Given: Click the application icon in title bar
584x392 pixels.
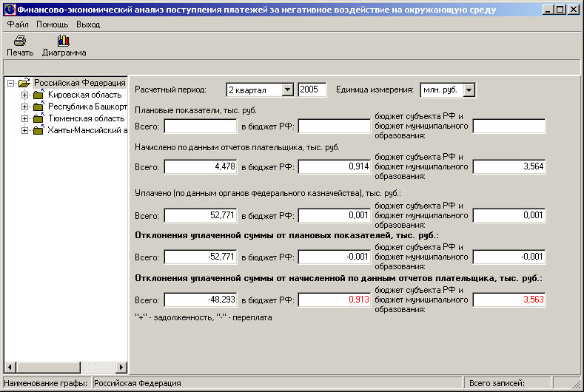Looking at the screenshot, I should pos(9,10).
